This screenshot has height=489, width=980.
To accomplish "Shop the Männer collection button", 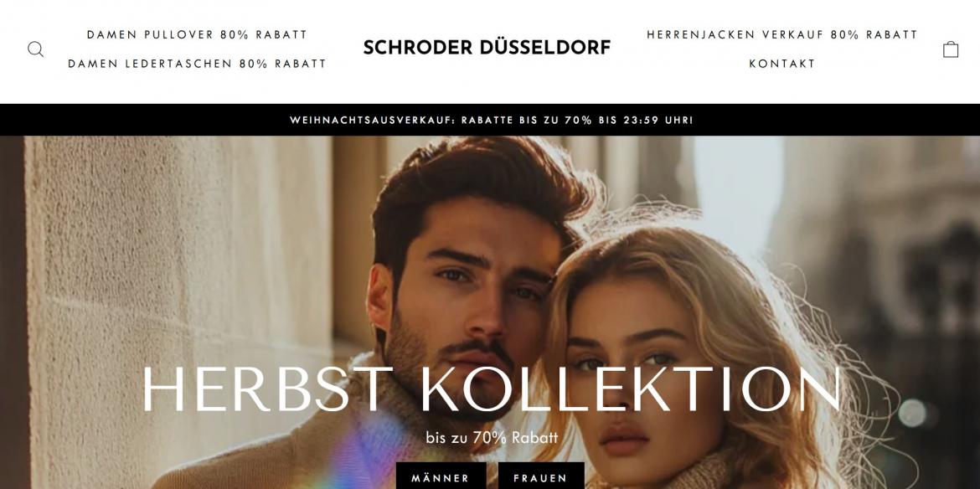I will (x=440, y=478).
